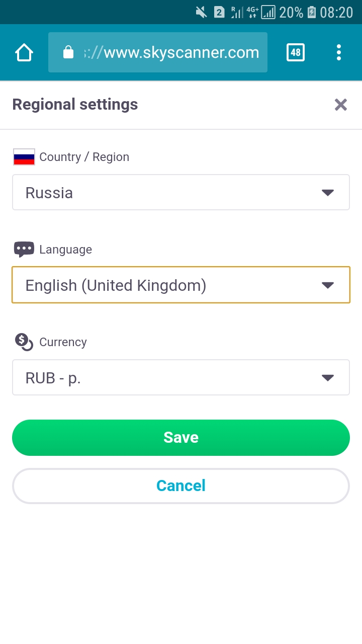Tap the Regional settings heading
This screenshot has height=644, width=362.
(75, 105)
